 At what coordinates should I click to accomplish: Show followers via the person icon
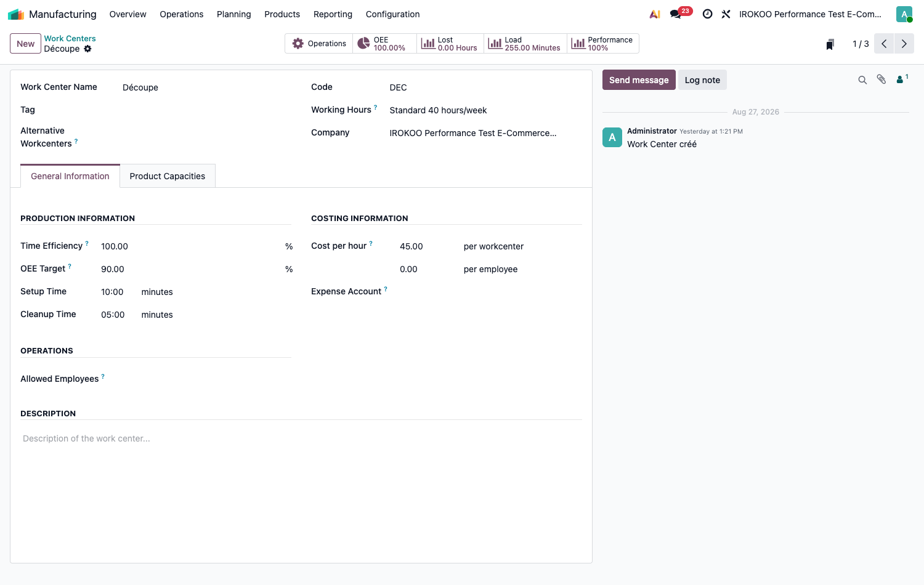pos(902,79)
